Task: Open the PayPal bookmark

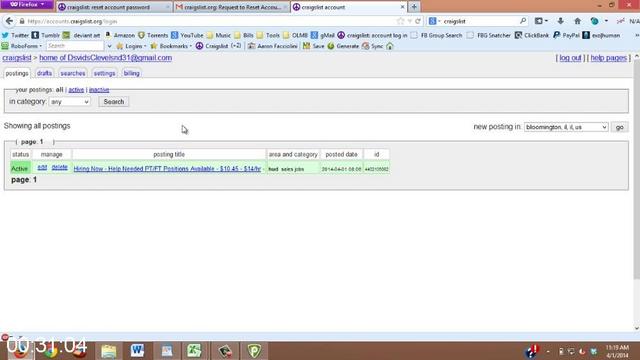Action: click(567, 36)
